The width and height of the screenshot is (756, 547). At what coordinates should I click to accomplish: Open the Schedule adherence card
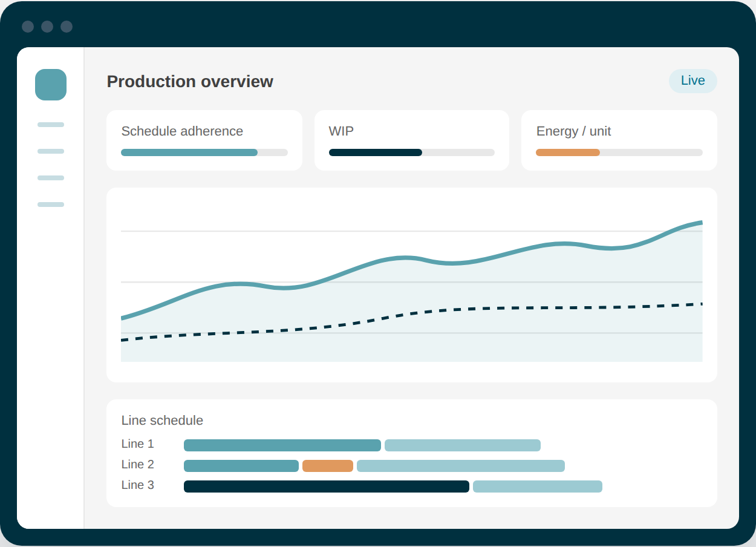coord(204,140)
